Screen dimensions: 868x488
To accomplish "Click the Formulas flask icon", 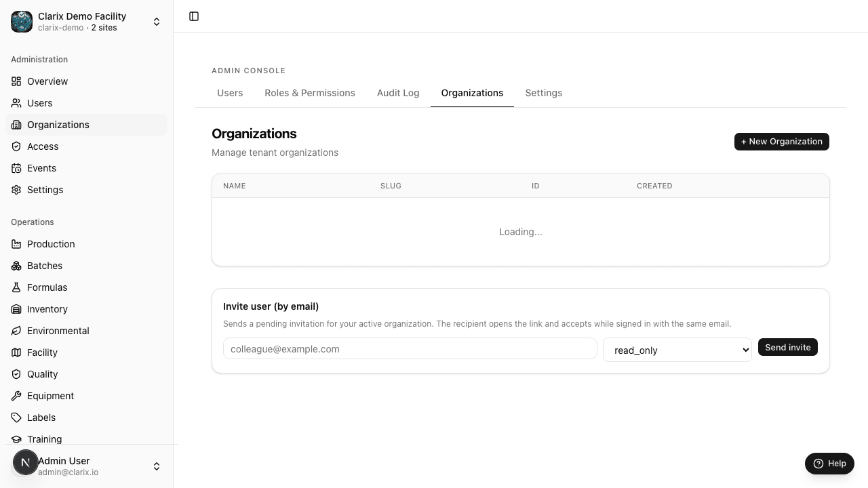I will 16,287.
